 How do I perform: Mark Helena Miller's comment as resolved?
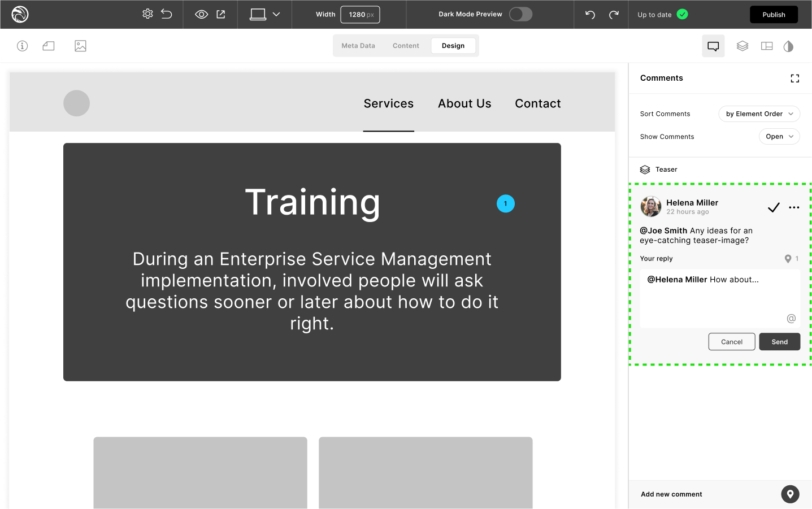pos(774,207)
